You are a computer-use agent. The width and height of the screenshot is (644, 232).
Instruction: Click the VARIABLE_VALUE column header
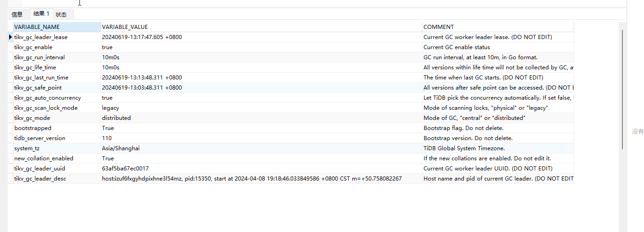[x=261, y=27]
